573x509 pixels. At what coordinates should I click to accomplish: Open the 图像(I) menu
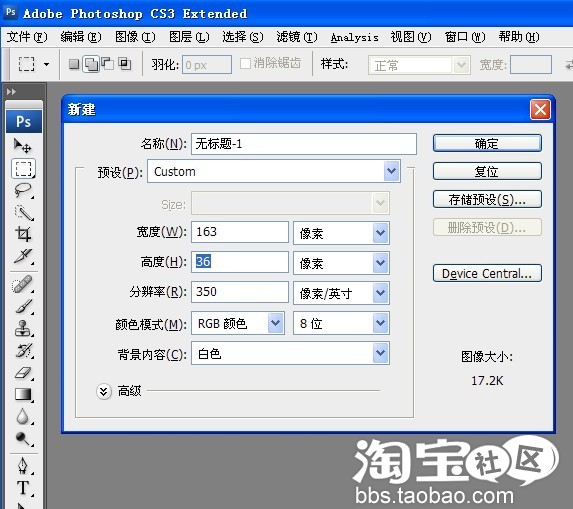(135, 37)
